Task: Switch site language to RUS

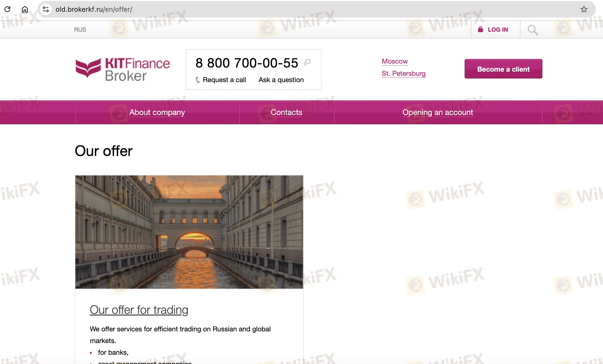Action: (80, 30)
